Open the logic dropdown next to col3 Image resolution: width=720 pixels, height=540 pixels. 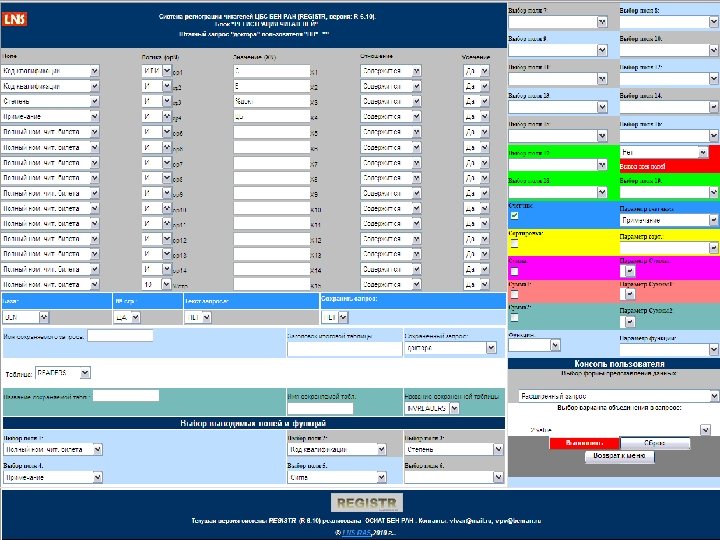[157, 101]
